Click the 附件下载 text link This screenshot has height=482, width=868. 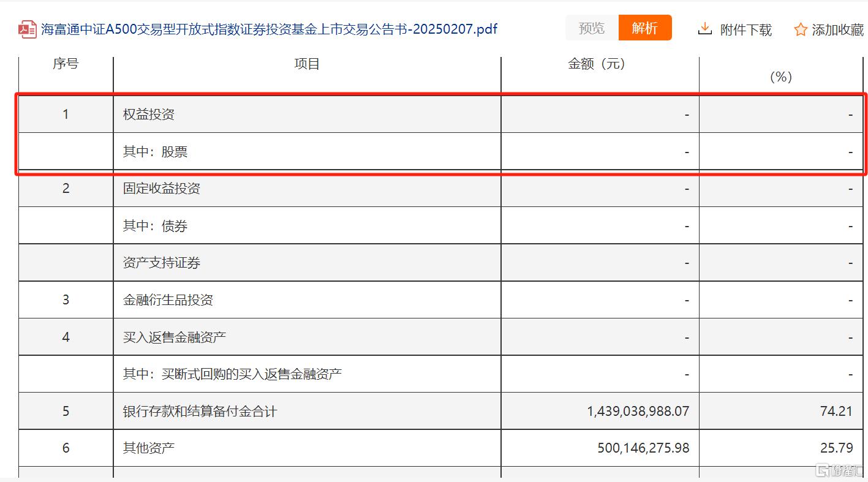(x=745, y=29)
